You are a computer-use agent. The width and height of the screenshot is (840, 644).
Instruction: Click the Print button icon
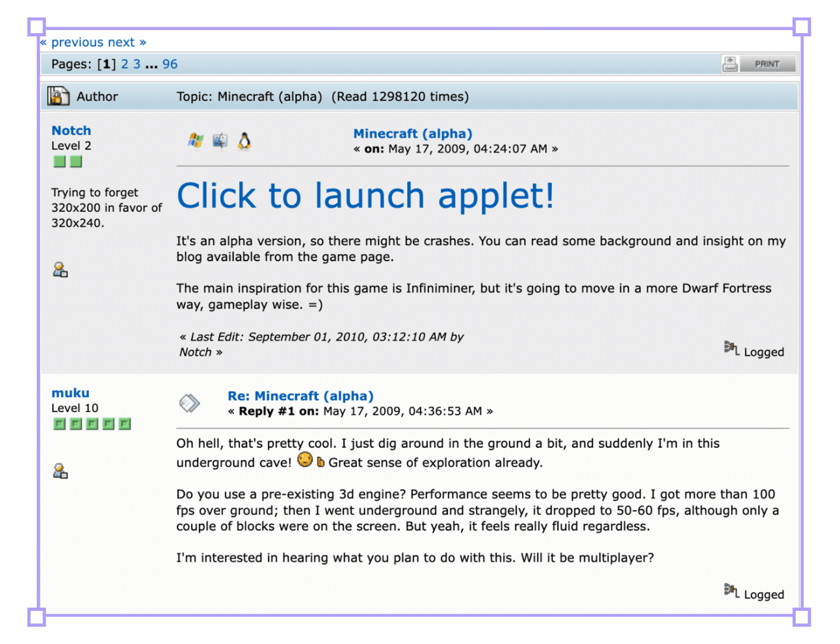(759, 64)
